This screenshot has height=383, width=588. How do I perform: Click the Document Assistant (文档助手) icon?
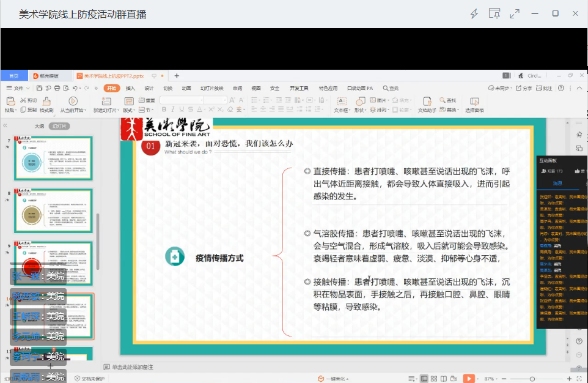(427, 101)
